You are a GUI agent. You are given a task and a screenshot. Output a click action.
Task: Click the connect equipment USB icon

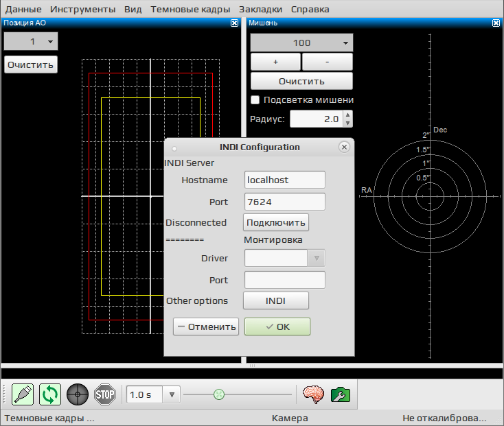click(23, 394)
